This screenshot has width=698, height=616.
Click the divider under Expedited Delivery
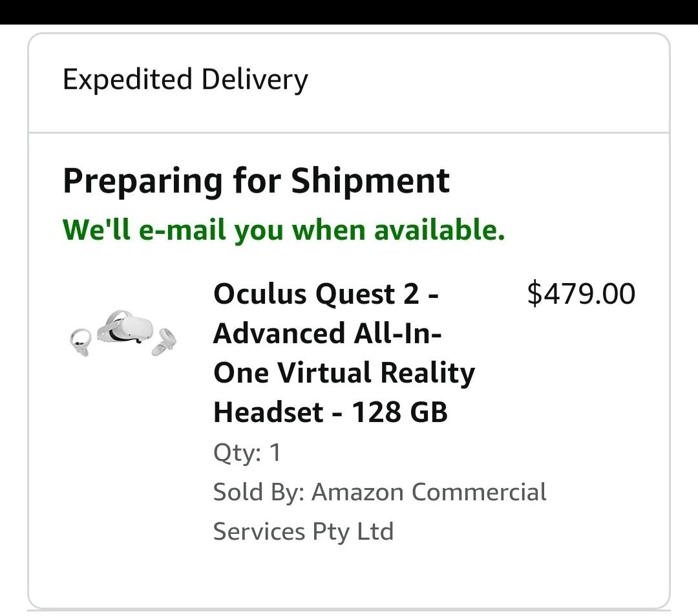click(x=349, y=129)
